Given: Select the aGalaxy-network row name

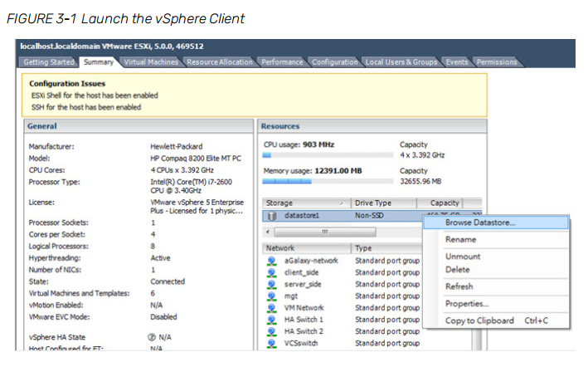Looking at the screenshot, I should click(x=311, y=261).
